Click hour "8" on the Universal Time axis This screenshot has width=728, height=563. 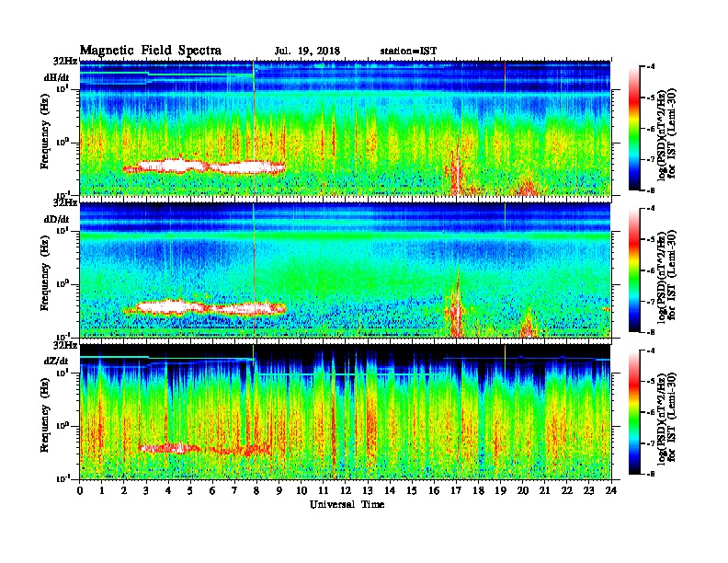tap(256, 491)
